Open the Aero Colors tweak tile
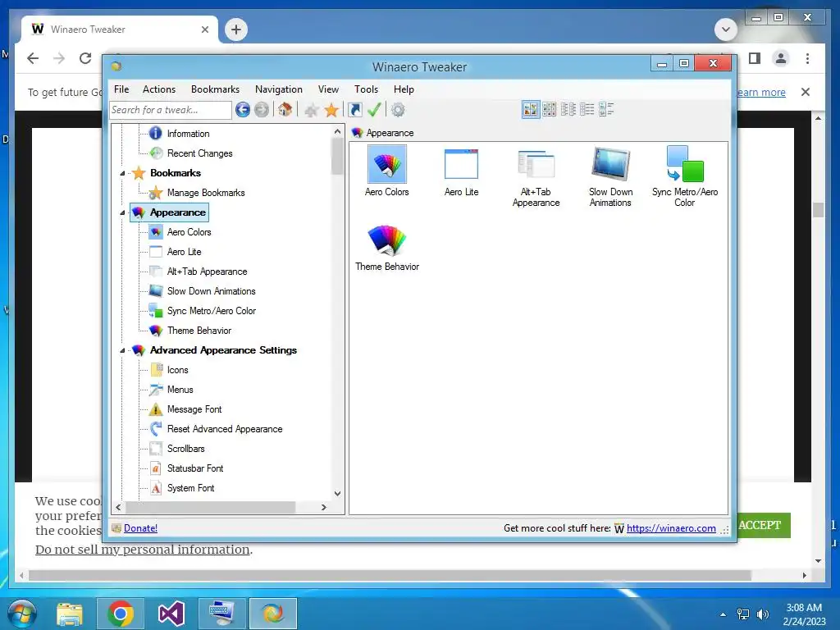Screen dimensions: 840x630 [x=387, y=171]
